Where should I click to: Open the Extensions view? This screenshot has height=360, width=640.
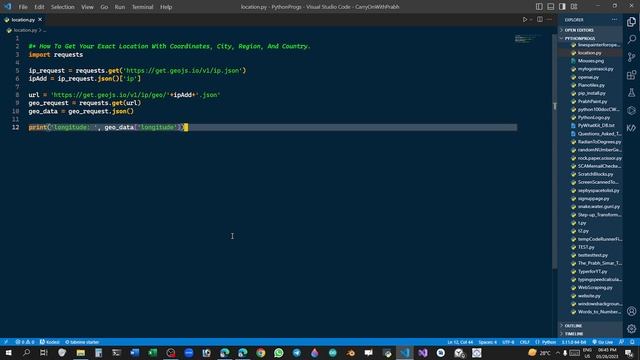631,75
